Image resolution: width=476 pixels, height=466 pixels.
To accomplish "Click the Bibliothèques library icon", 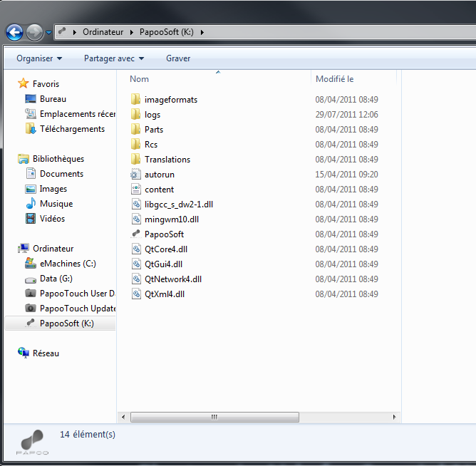I will coord(24,159).
